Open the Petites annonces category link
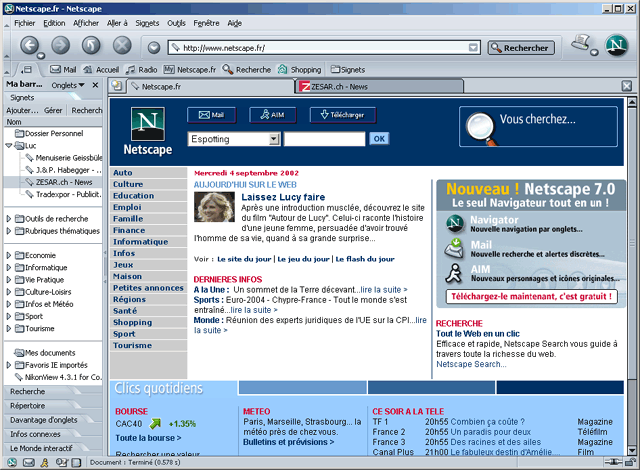Screen dimensions: 640x470 coord(148,288)
